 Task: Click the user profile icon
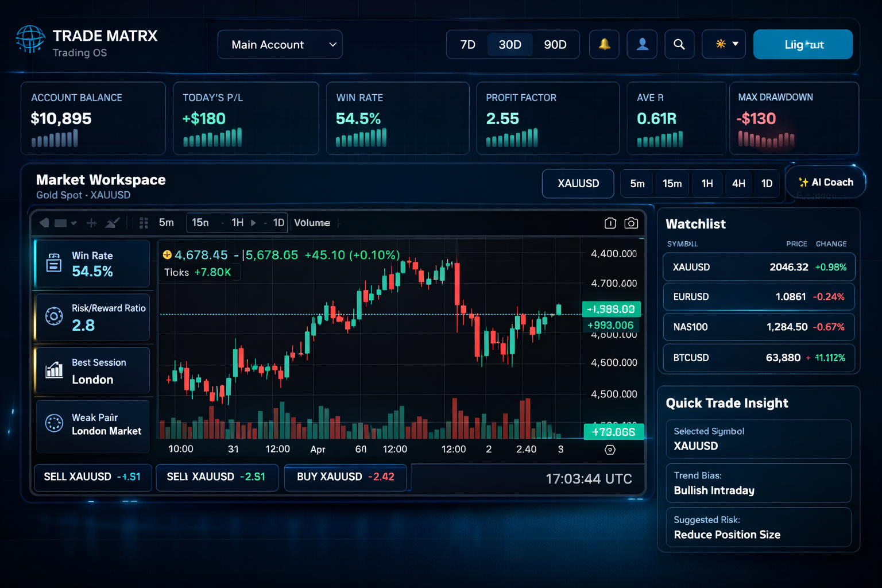click(x=642, y=44)
